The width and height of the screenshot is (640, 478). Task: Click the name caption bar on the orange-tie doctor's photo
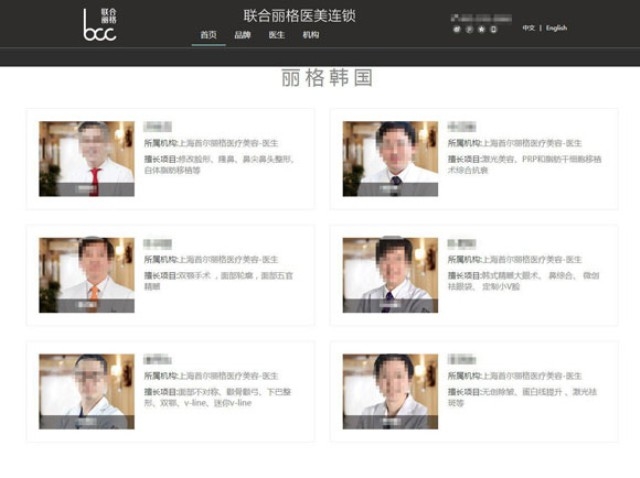pos(87,306)
